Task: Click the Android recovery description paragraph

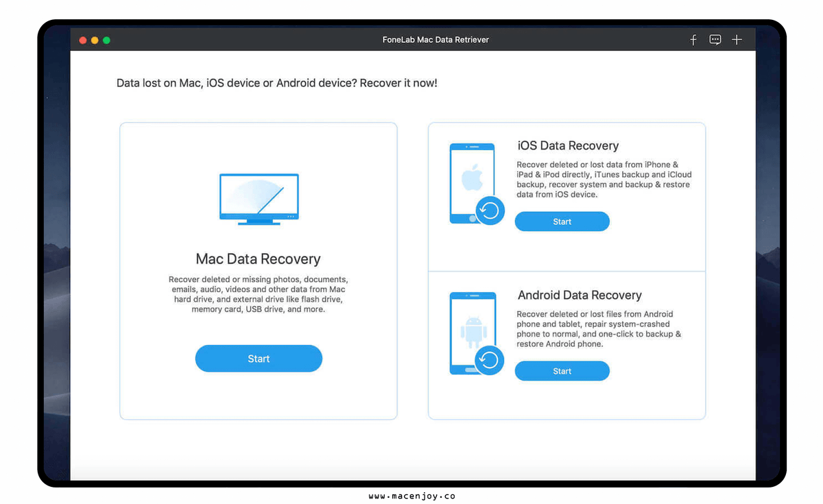Action: click(599, 329)
